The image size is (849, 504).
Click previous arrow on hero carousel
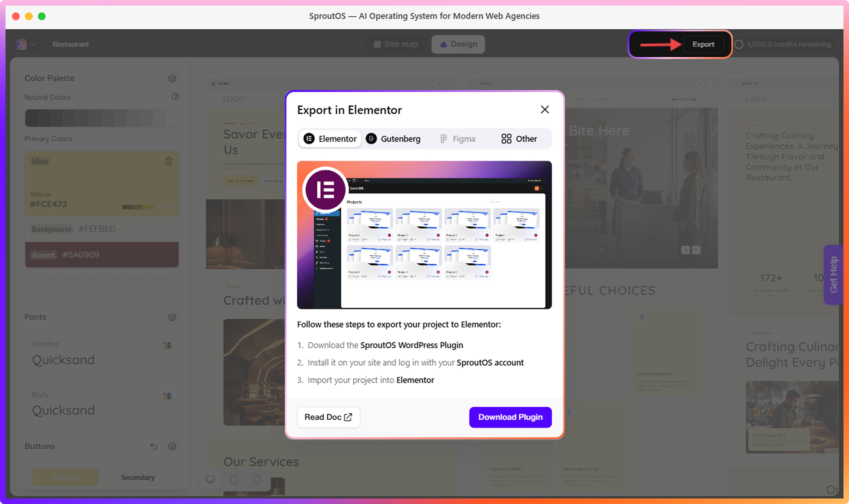[685, 250]
